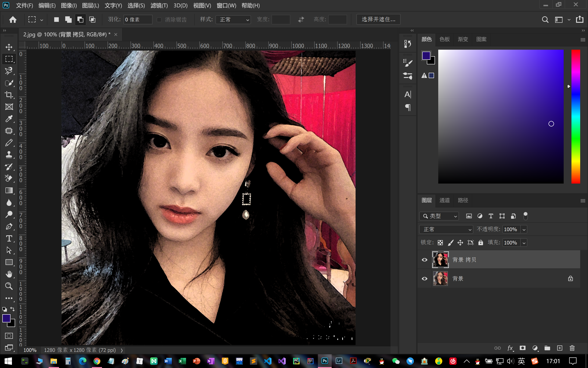
Task: Open the search button
Action: coord(545,20)
